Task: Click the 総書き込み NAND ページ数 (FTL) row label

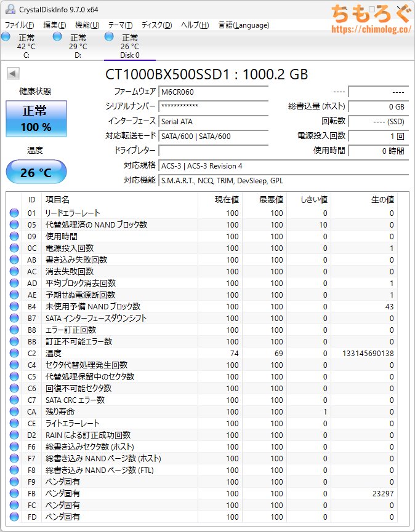Action: tap(100, 470)
